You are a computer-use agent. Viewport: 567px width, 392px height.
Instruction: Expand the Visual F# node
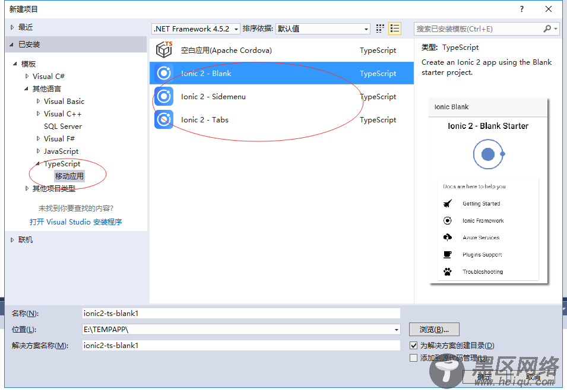pos(38,138)
